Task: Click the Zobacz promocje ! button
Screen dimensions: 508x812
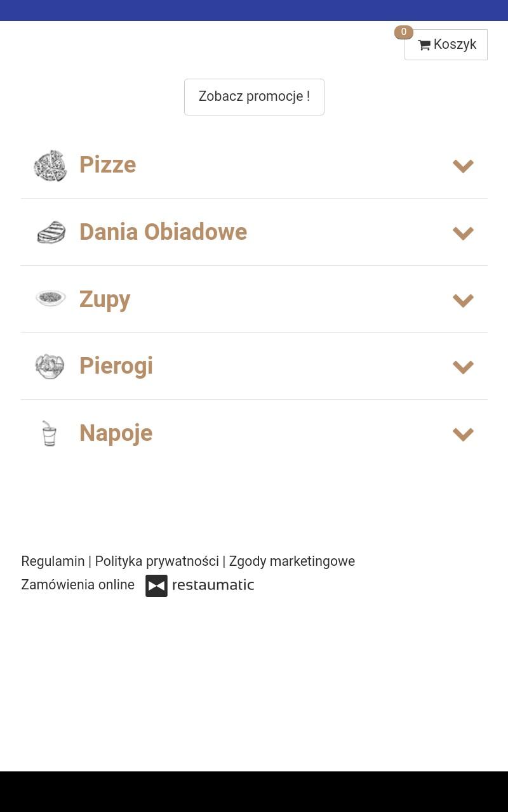Action: (254, 97)
